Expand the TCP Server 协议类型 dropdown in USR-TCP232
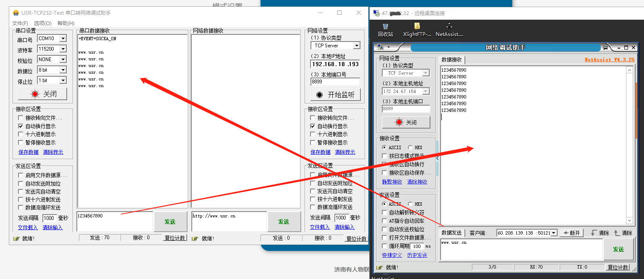 357,46
